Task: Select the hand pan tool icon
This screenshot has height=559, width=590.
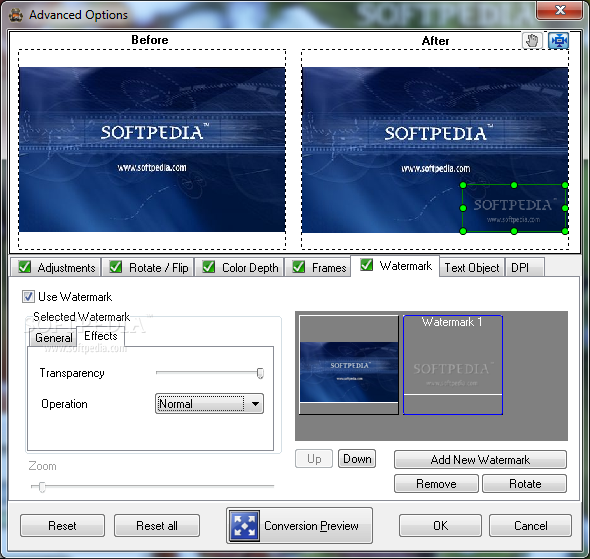Action: click(x=532, y=40)
